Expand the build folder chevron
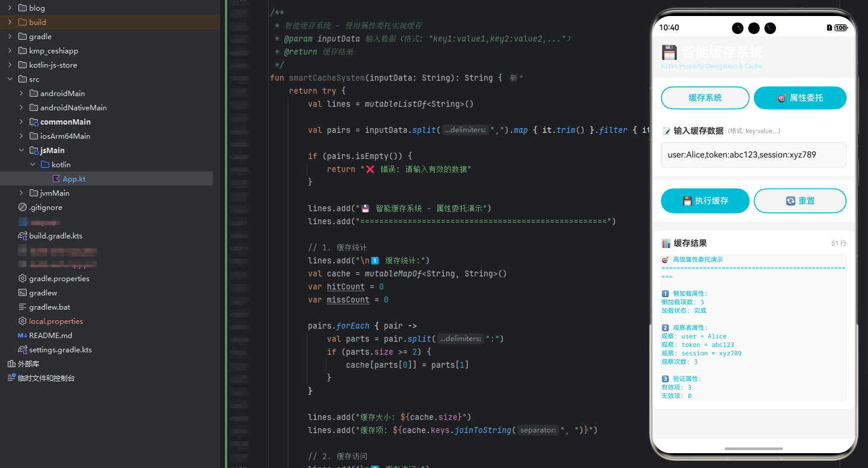Viewport: 868px width, 468px height. 10,23
